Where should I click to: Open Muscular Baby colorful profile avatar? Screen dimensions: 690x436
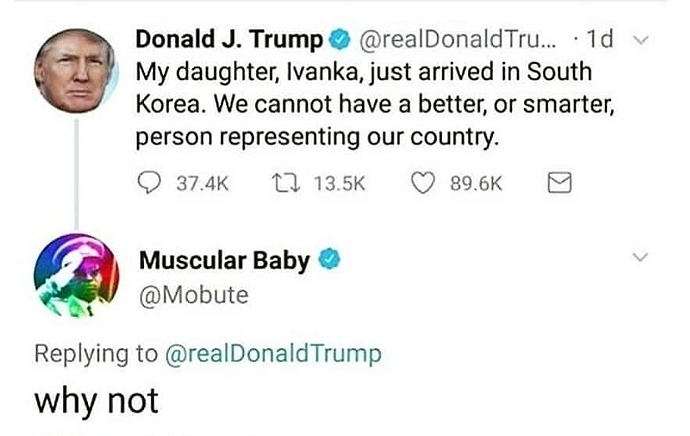tap(77, 275)
